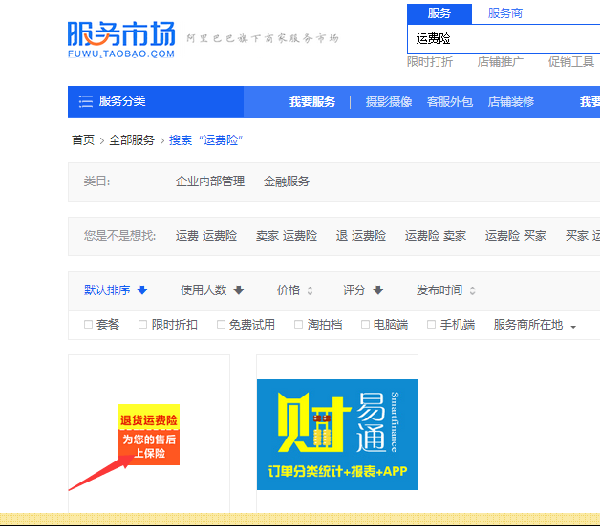Enable the 限时折扣 filter checkbox

coord(143,325)
